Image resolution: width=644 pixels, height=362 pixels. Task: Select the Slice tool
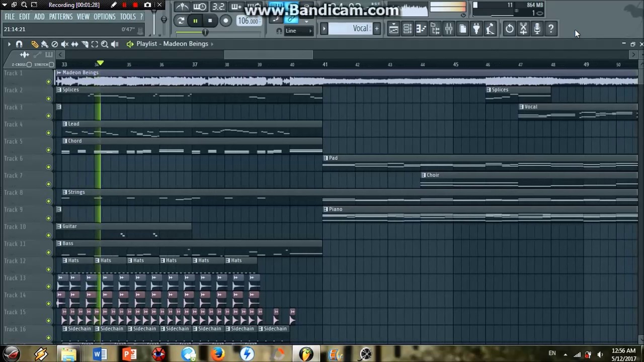click(x=85, y=44)
